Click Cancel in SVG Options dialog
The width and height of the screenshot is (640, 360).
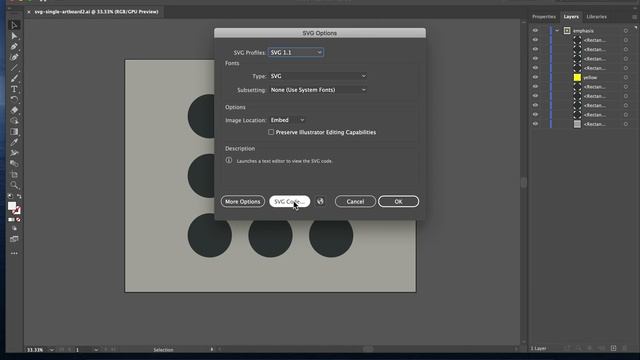pos(355,202)
